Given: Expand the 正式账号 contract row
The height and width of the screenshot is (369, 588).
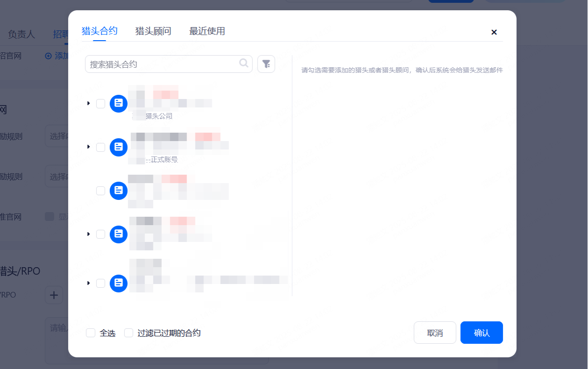Looking at the screenshot, I should click(88, 147).
